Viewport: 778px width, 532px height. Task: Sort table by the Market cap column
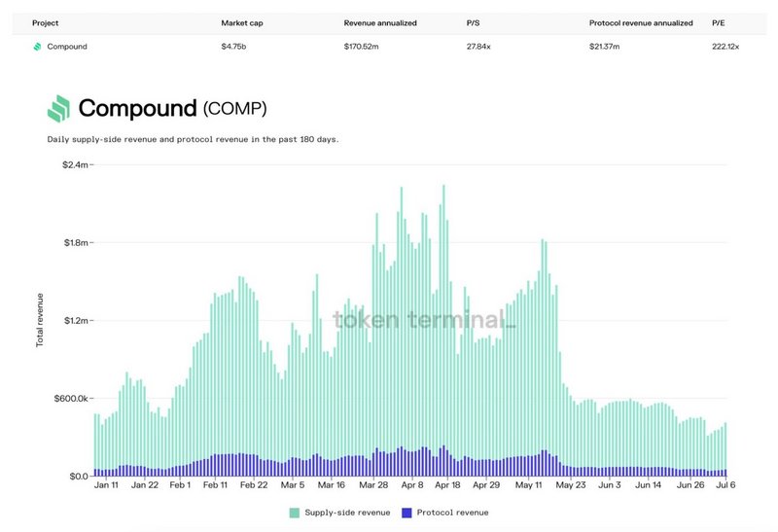243,22
